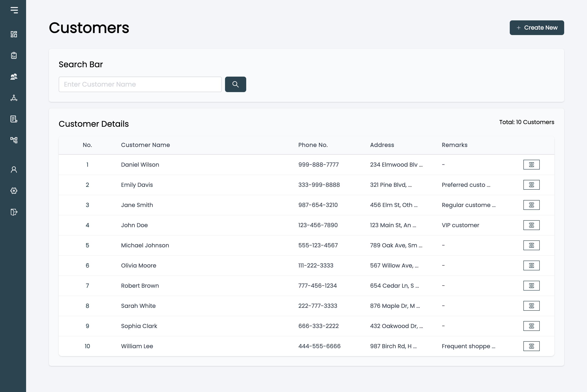Open the clipboard report icon in the sidebar
587x392 pixels.
click(14, 55)
